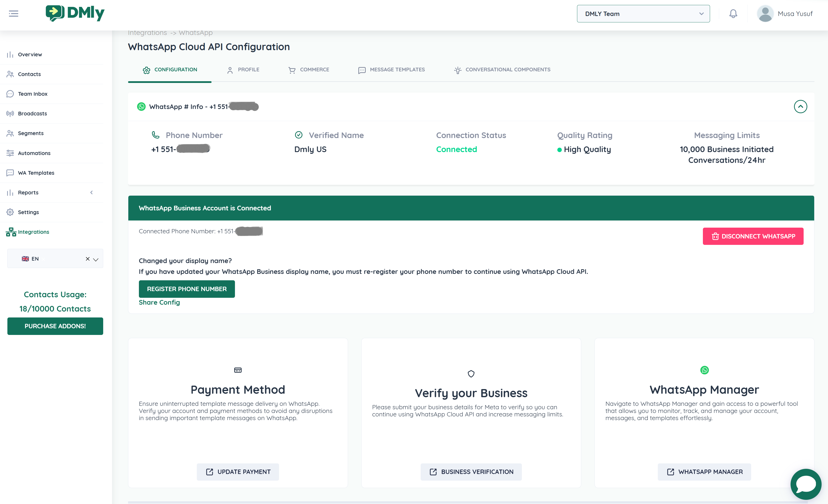Click the Musa Yusuf avatar
The width and height of the screenshot is (828, 504).
[x=765, y=14]
